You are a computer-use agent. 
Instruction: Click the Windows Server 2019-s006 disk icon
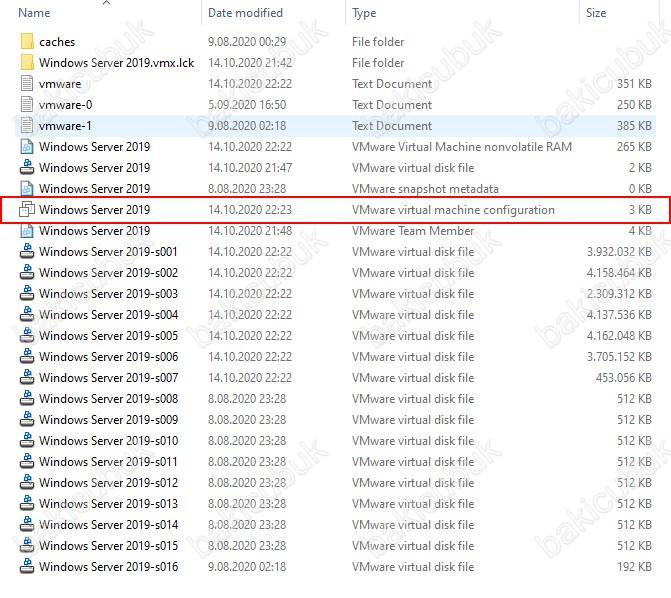(27, 356)
